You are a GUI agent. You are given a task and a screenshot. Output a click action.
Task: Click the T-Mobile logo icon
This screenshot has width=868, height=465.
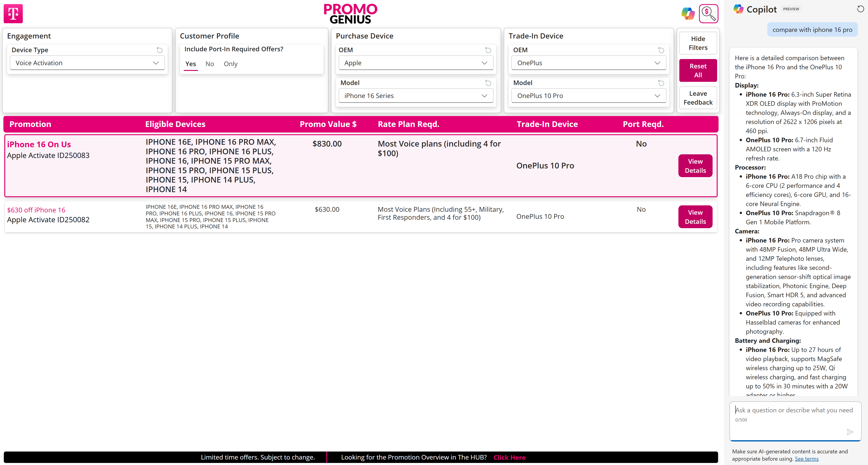pyautogui.click(x=13, y=13)
